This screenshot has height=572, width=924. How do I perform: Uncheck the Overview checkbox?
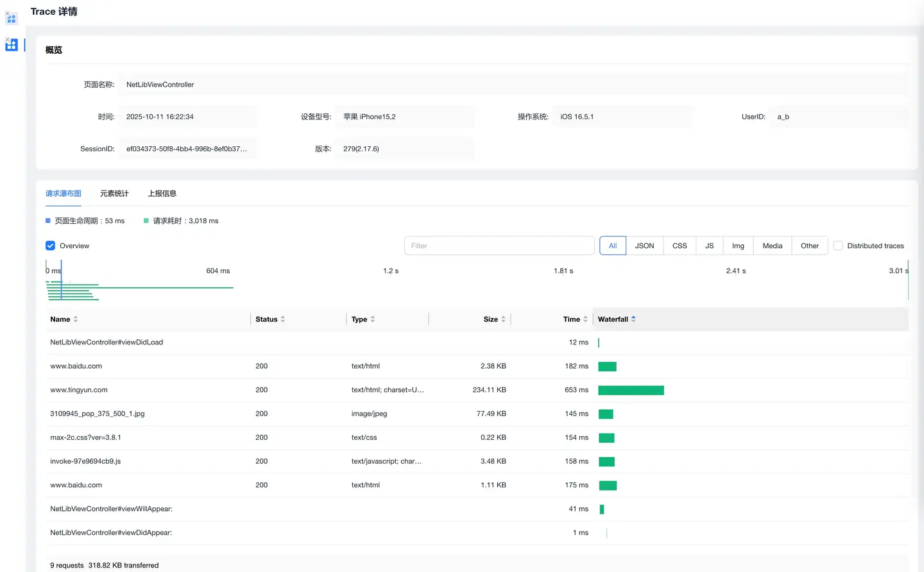point(51,246)
